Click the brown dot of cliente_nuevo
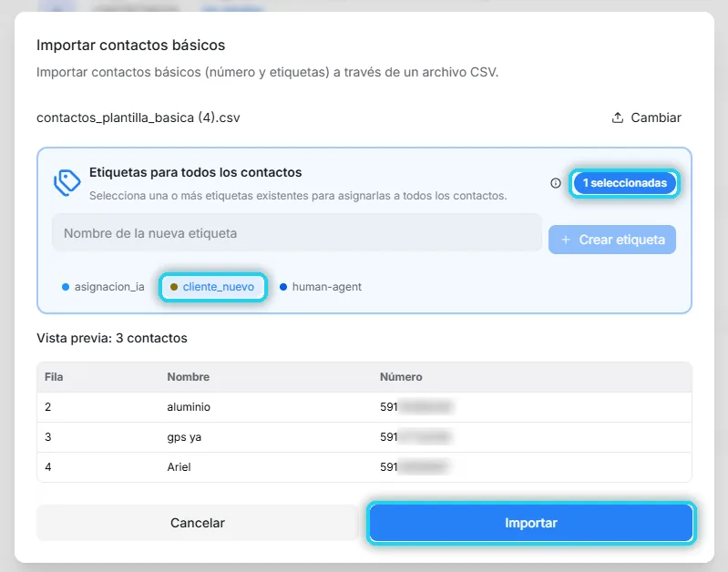 click(x=174, y=287)
